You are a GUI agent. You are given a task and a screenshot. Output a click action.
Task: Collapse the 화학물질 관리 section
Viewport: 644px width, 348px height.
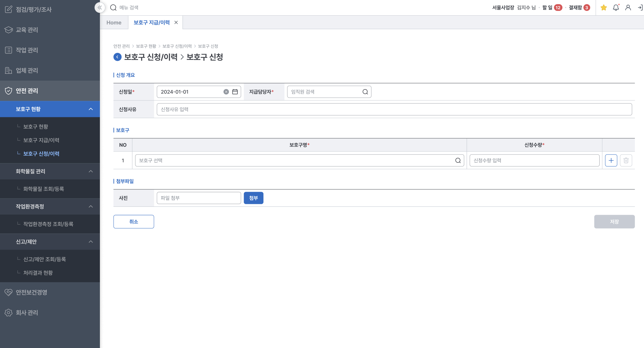91,171
